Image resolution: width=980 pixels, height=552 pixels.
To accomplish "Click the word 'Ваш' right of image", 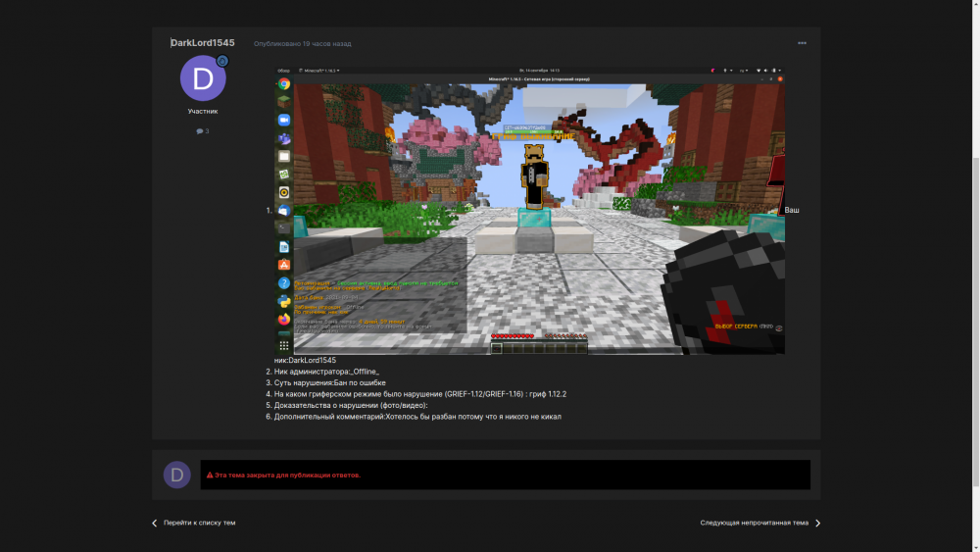I will click(792, 210).
